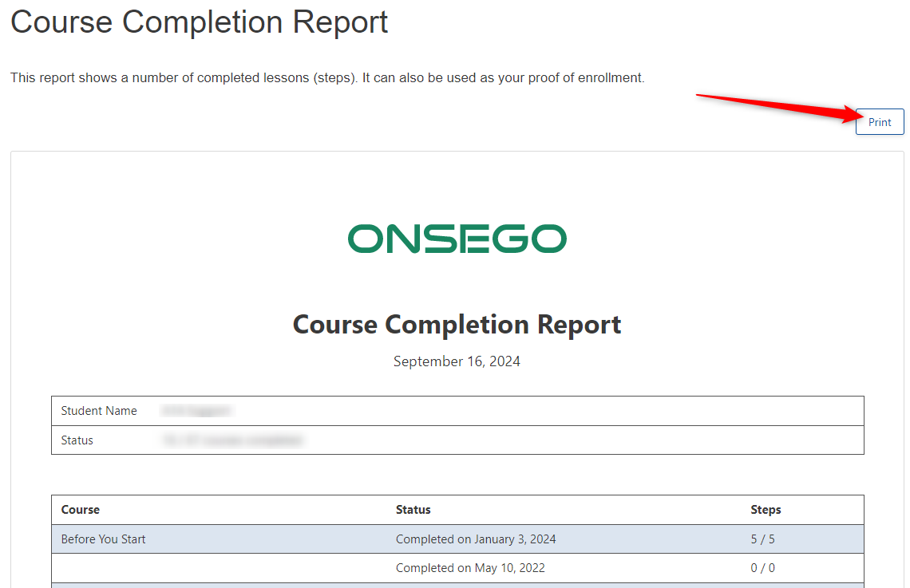Viewport: 910px width, 588px height.
Task: Click the ONSEGO logo
Action: [x=457, y=239]
